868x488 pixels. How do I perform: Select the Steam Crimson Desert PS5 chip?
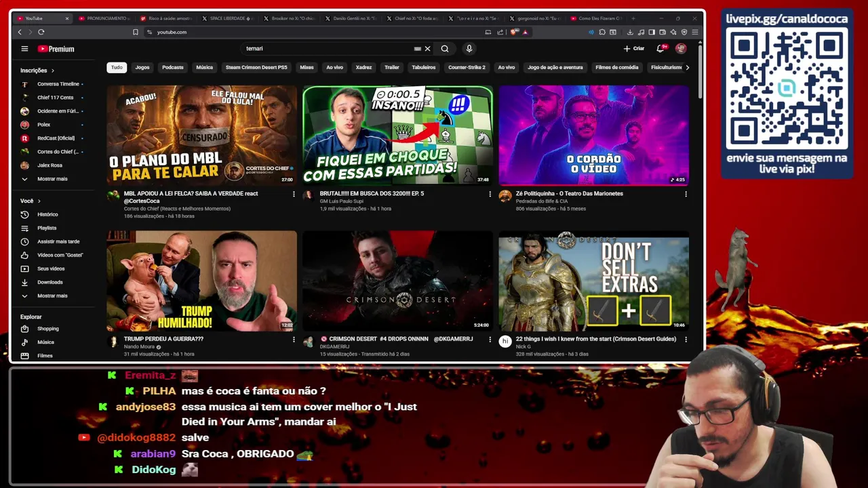[256, 67]
